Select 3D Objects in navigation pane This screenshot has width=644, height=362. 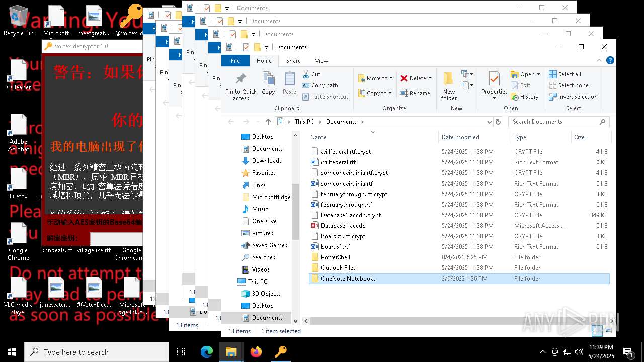(266, 294)
